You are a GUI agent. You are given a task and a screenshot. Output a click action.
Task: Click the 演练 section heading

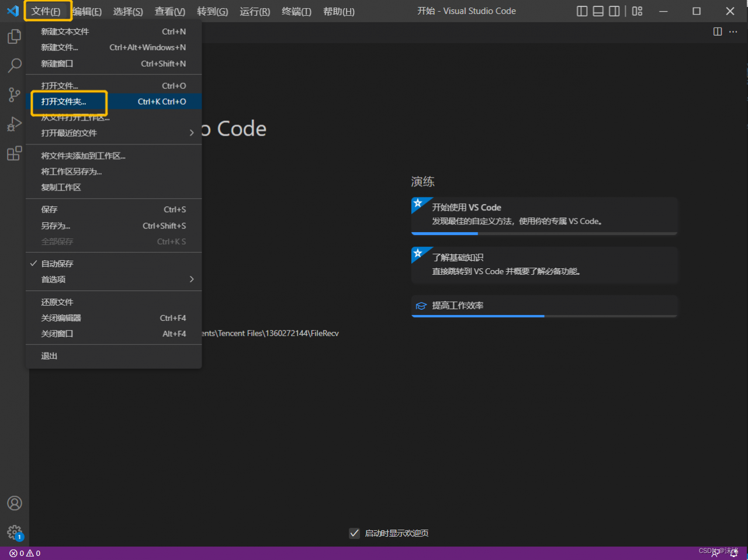point(423,182)
